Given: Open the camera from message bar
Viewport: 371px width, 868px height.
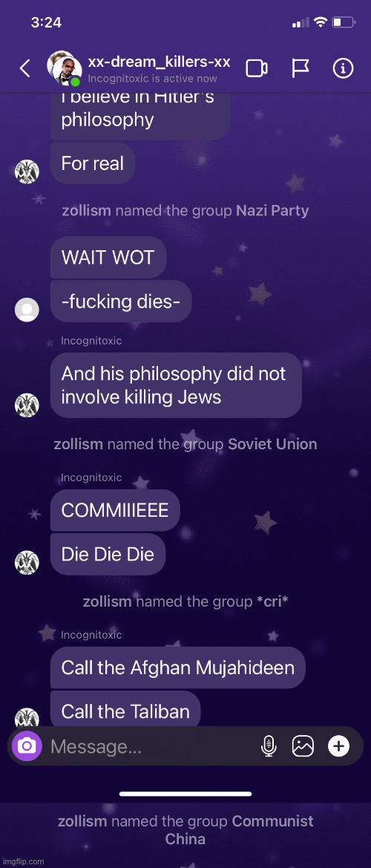Looking at the screenshot, I should [27, 746].
